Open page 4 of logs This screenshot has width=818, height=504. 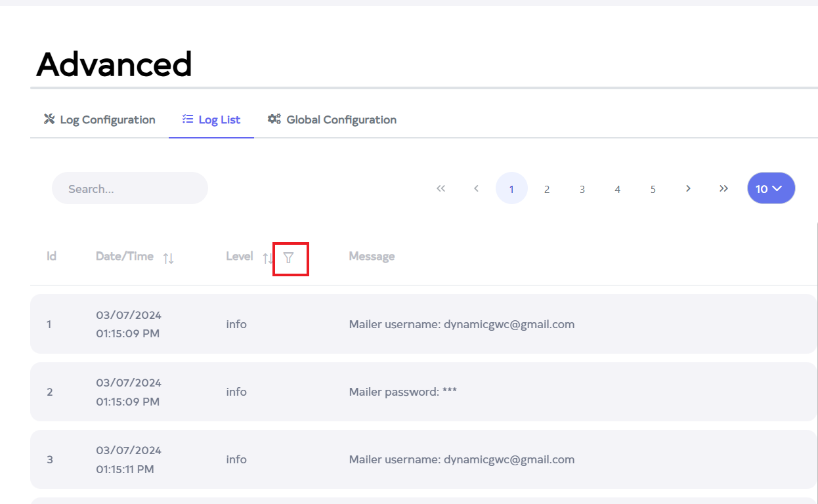point(618,189)
